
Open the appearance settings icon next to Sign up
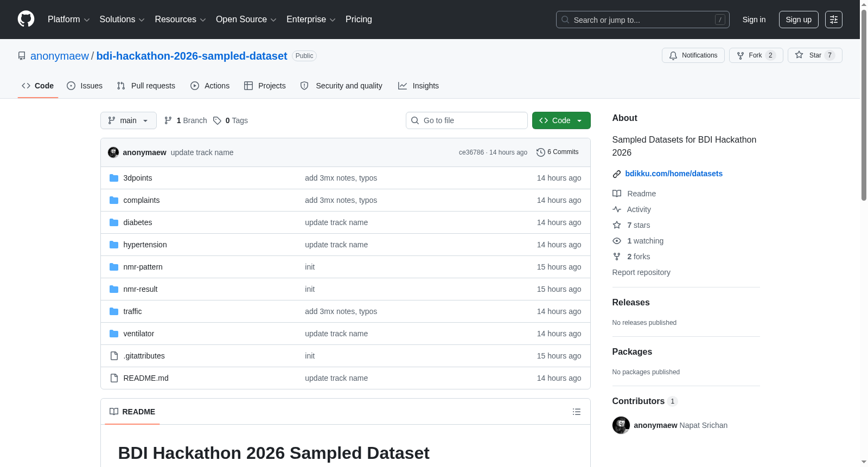coord(834,20)
